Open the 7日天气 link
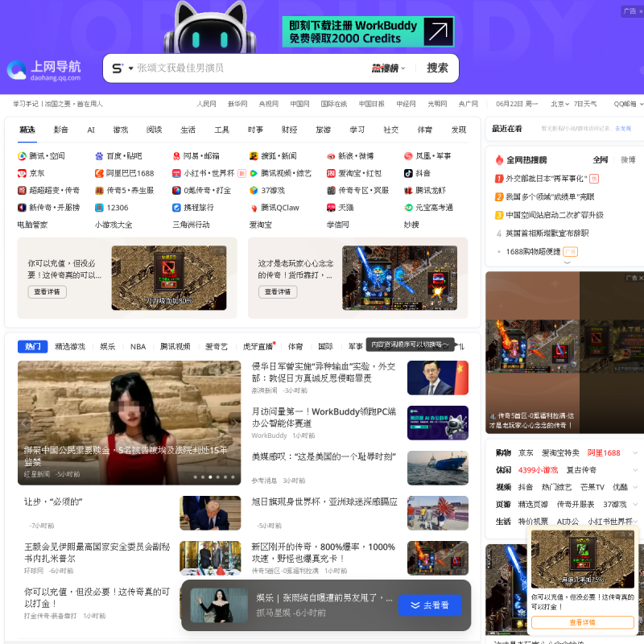Screen dimensions: 644x644 [x=585, y=104]
